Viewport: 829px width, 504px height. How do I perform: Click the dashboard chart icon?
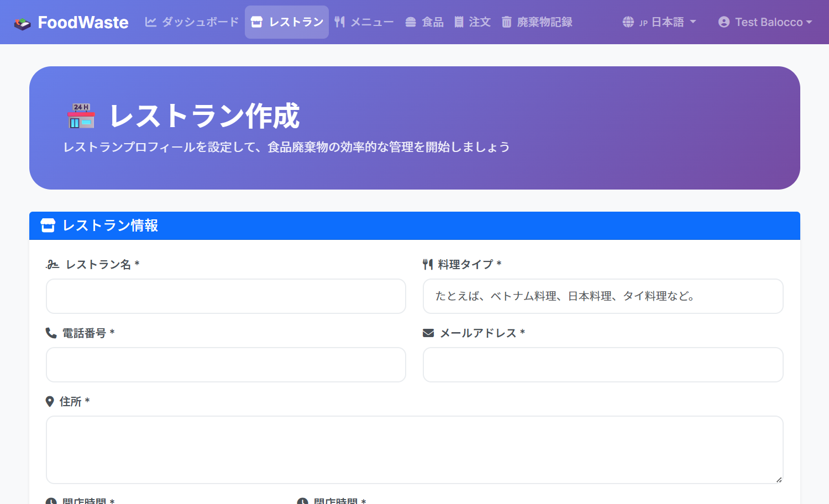click(150, 22)
